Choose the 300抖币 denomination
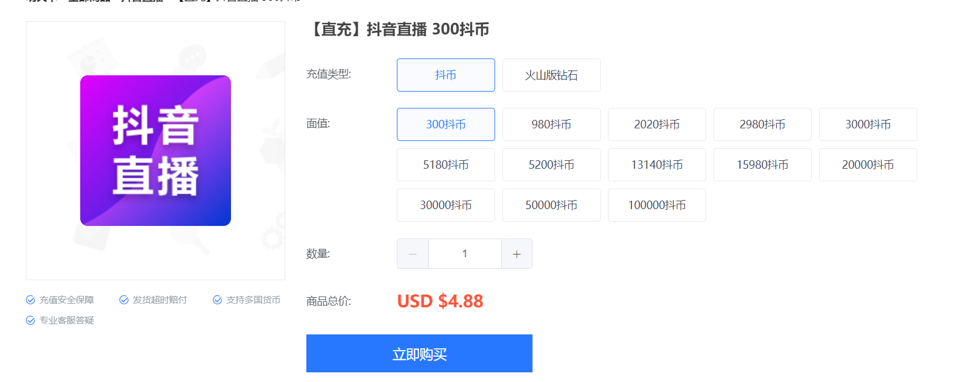The height and width of the screenshot is (382, 980). (x=446, y=124)
